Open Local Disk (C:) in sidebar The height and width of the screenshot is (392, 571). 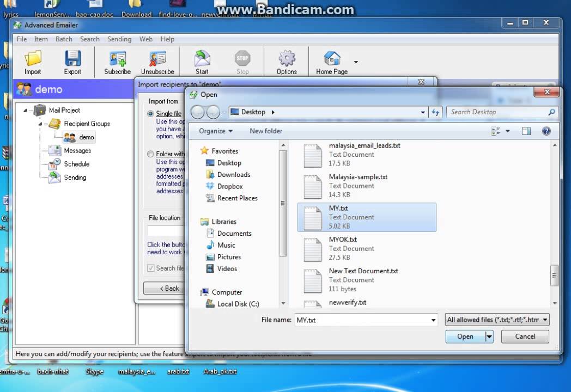tap(232, 304)
